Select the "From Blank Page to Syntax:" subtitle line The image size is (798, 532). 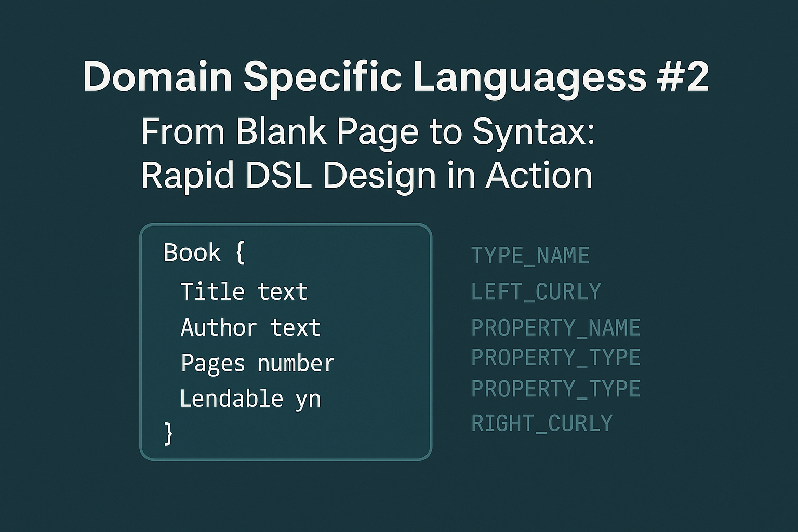pyautogui.click(x=367, y=131)
